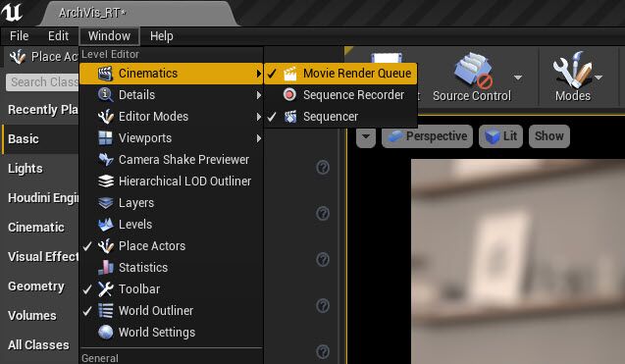Expand the Viewports submenu arrow
The height and width of the screenshot is (364, 625).
(x=259, y=138)
